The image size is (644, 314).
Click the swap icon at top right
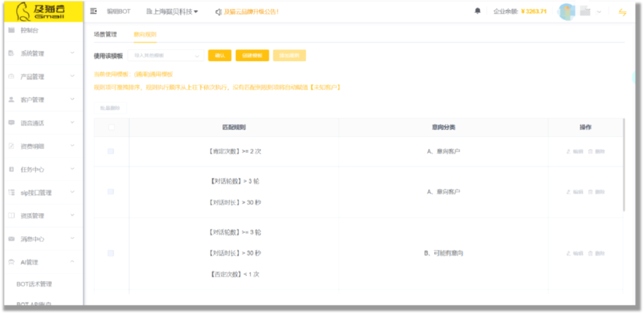(623, 12)
